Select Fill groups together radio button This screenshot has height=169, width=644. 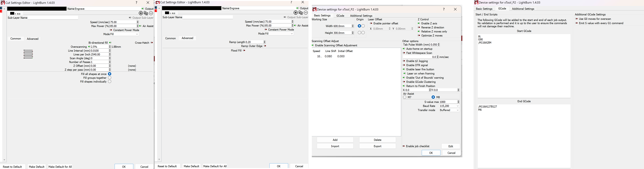pyautogui.click(x=109, y=78)
